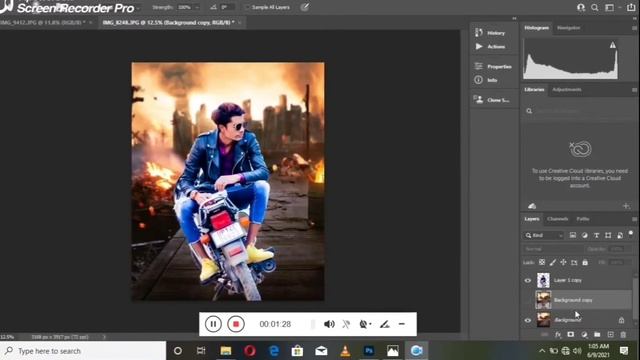Create a new layer

[610, 334]
